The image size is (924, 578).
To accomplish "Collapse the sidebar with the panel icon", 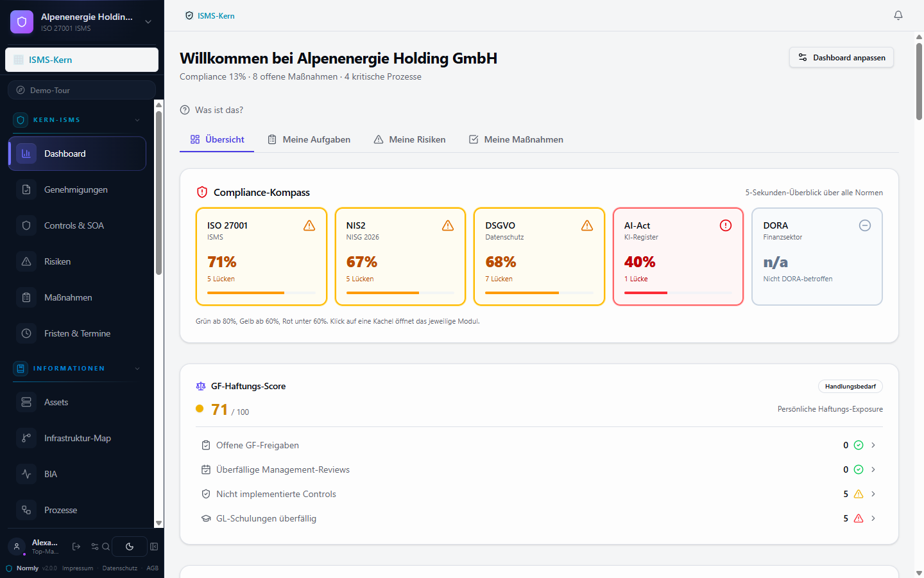I will pyautogui.click(x=154, y=547).
